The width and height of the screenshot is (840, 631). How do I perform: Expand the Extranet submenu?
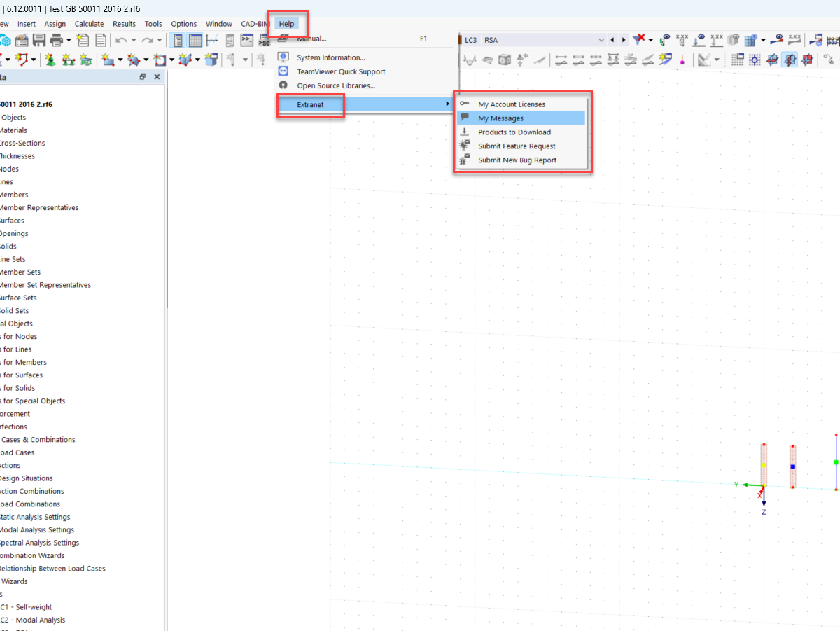(310, 104)
